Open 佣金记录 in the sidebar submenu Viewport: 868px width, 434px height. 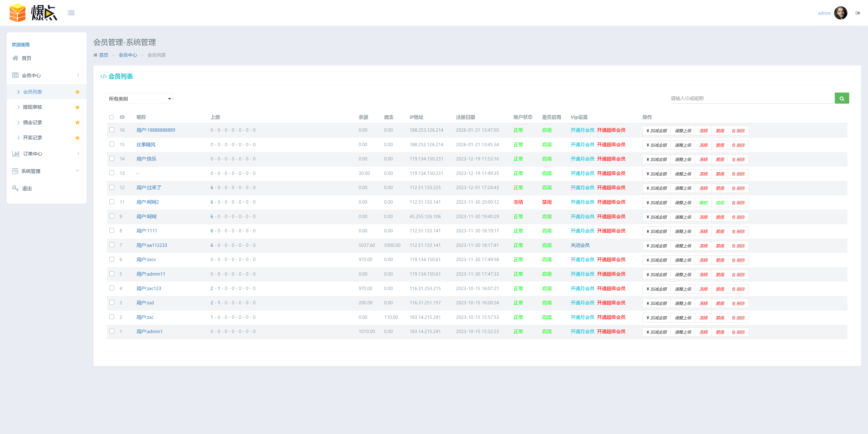pos(32,122)
